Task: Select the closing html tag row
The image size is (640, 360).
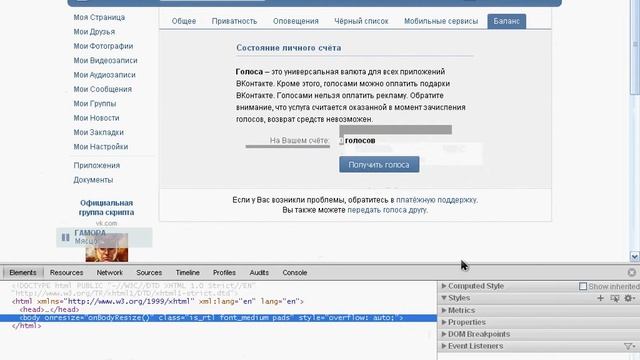Action: tap(27, 326)
